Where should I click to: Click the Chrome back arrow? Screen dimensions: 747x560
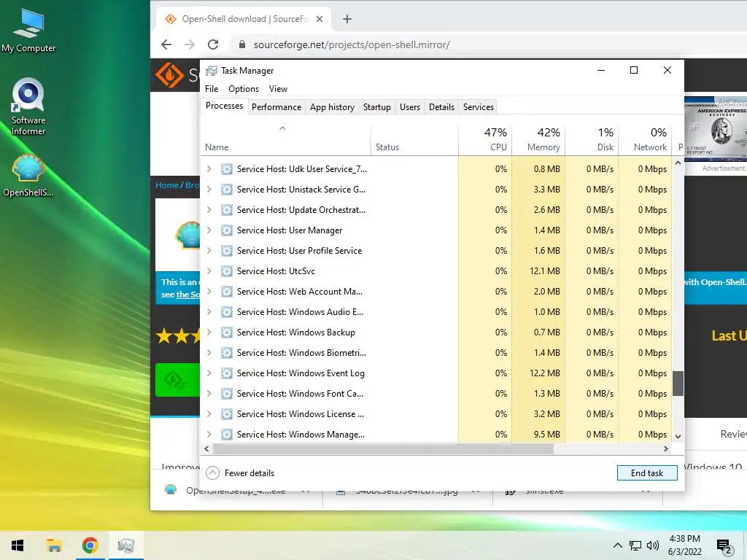(x=166, y=44)
